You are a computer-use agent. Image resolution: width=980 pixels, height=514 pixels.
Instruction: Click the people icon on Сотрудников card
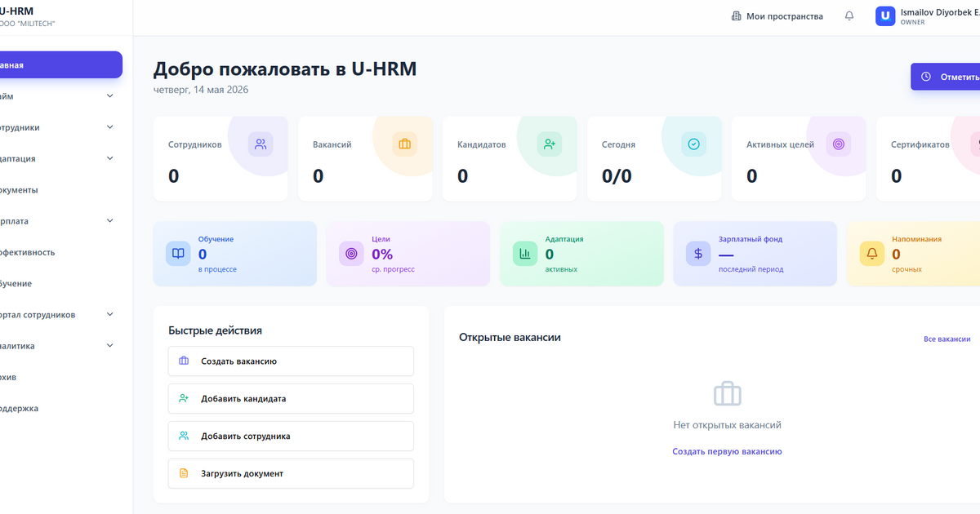click(x=261, y=144)
